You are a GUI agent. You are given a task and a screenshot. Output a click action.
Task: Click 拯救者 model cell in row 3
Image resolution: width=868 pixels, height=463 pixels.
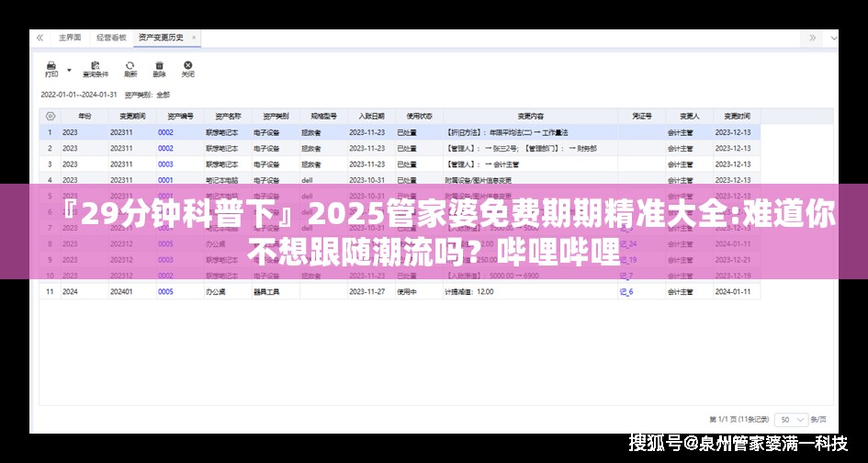(323, 164)
